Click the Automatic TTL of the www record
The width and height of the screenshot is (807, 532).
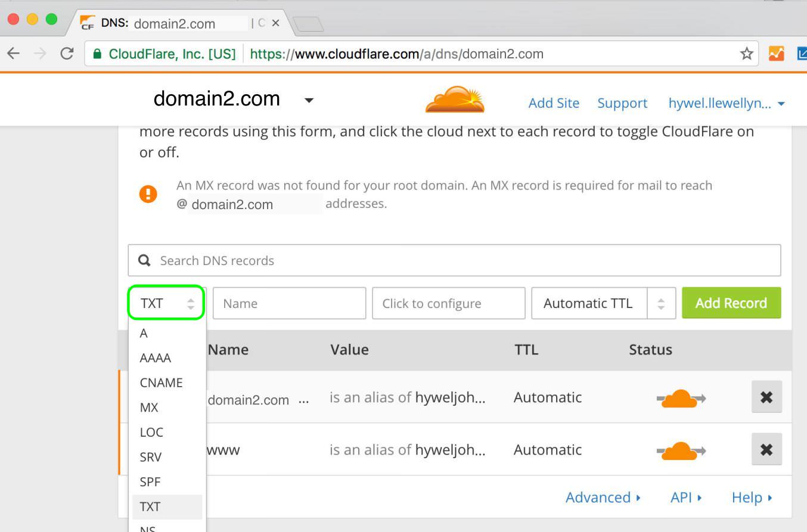click(548, 450)
